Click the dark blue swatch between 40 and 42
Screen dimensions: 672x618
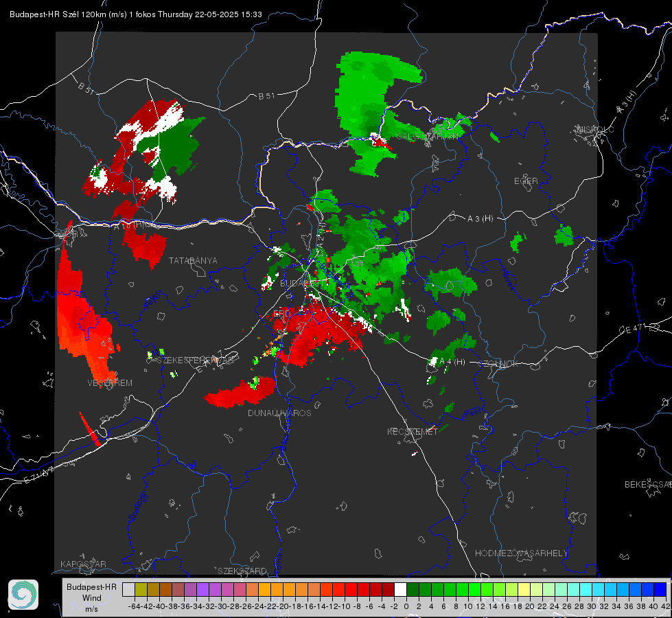point(660,590)
